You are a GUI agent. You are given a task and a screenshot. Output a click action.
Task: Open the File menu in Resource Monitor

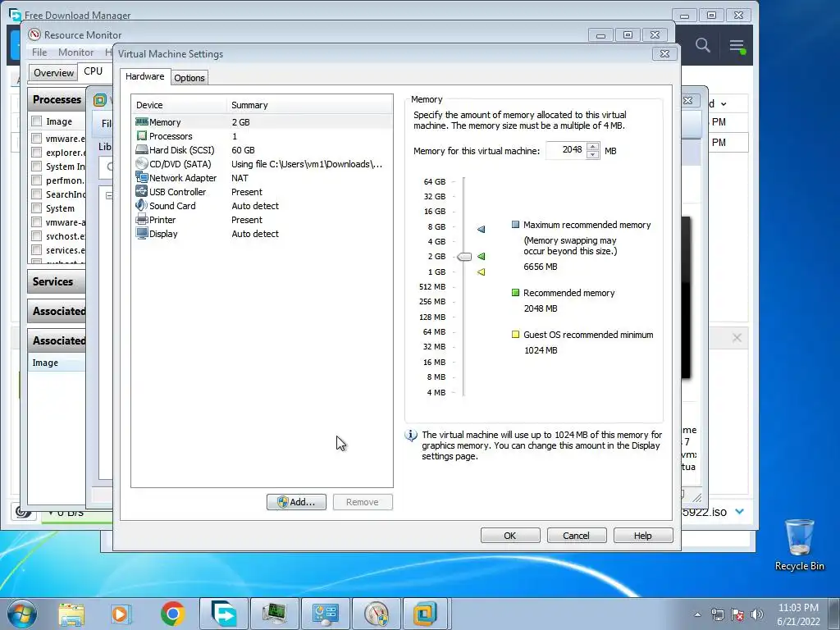click(x=39, y=52)
